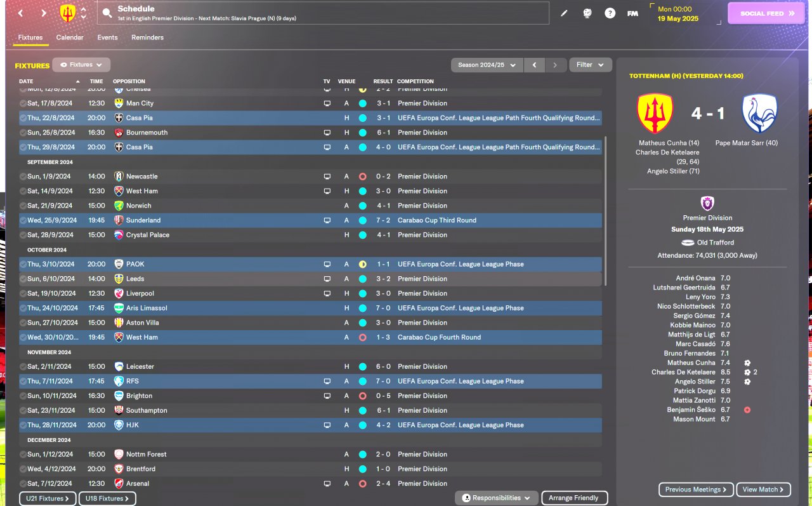812x506 pixels.
Task: Click the fixtures list scrollbar
Action: tap(606, 210)
